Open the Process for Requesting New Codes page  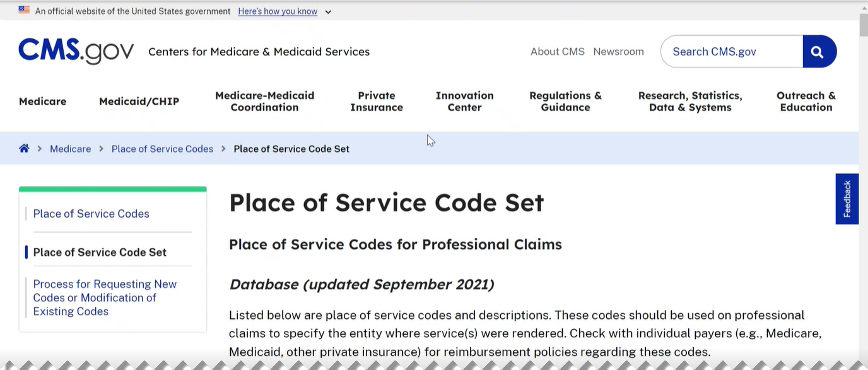coord(105,298)
